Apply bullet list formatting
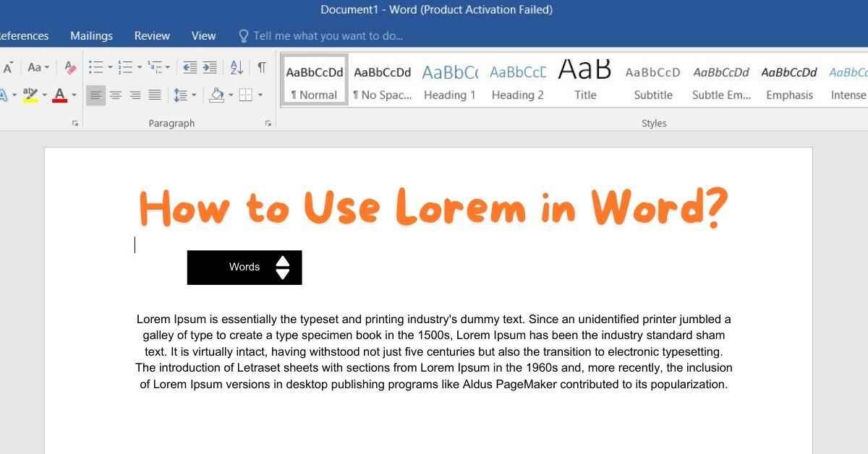Viewport: 868px width, 454px height. [95, 67]
